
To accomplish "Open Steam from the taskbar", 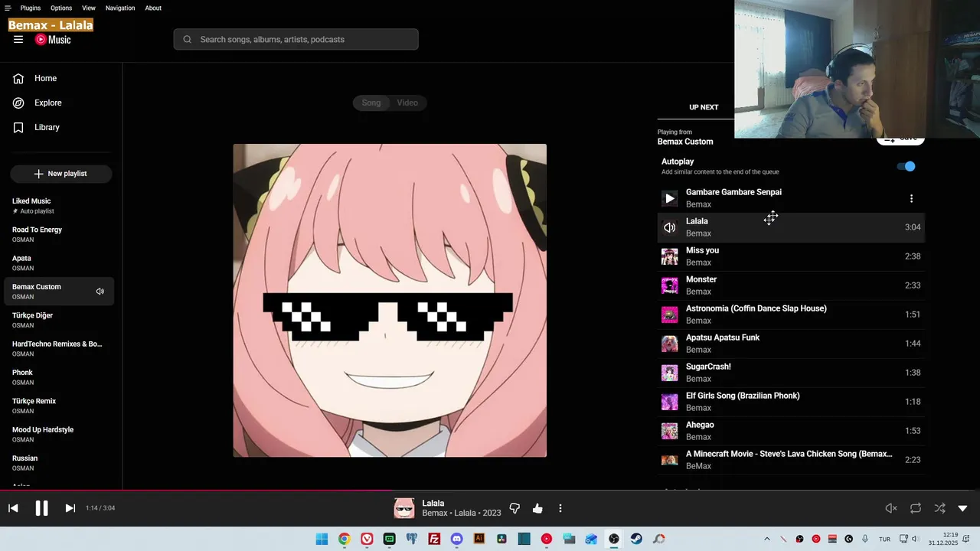I will (636, 539).
